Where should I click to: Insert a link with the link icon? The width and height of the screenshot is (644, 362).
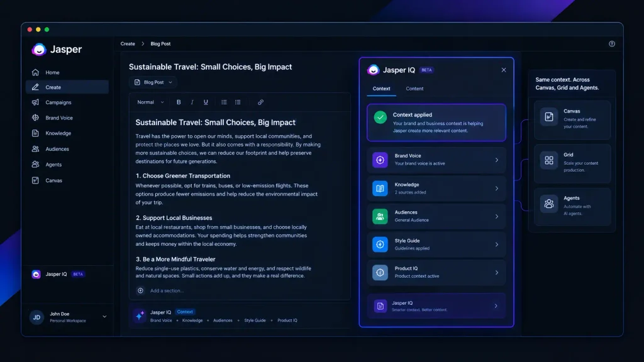pos(260,102)
